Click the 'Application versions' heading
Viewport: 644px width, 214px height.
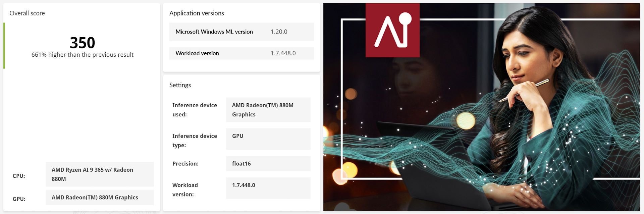[197, 13]
